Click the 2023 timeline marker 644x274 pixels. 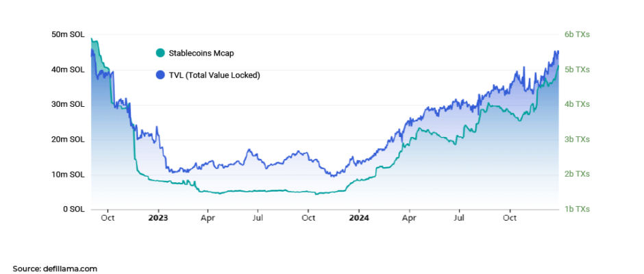pos(158,218)
